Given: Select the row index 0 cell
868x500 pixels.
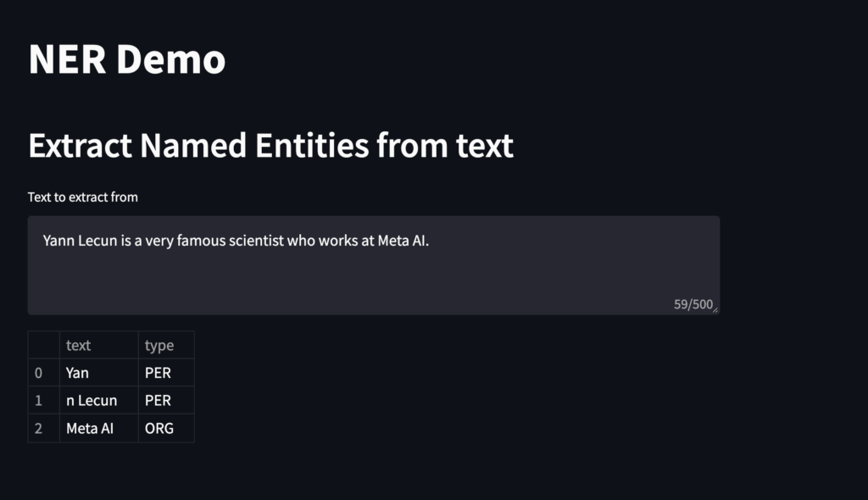Looking at the screenshot, I should point(38,373).
